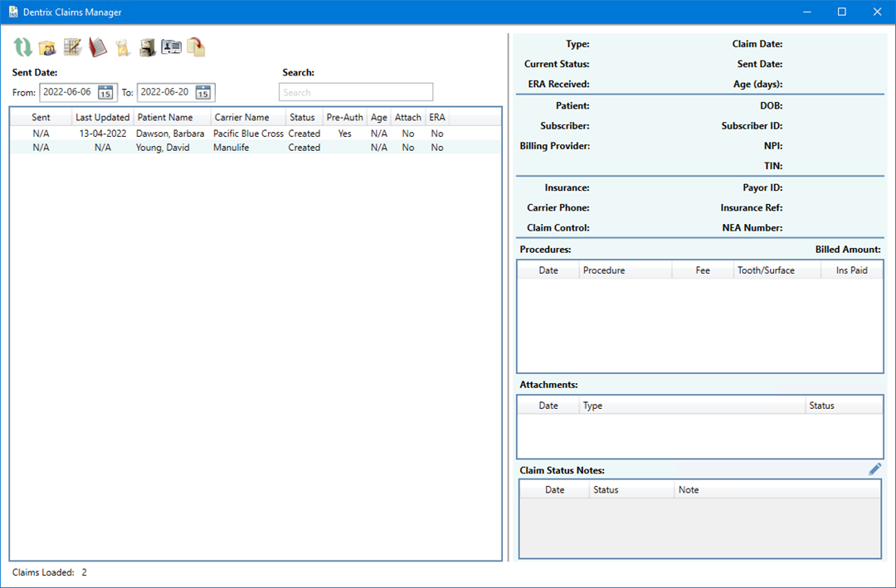Click the chart with pencil icon
Image resolution: width=896 pixels, height=588 pixels.
pos(72,47)
